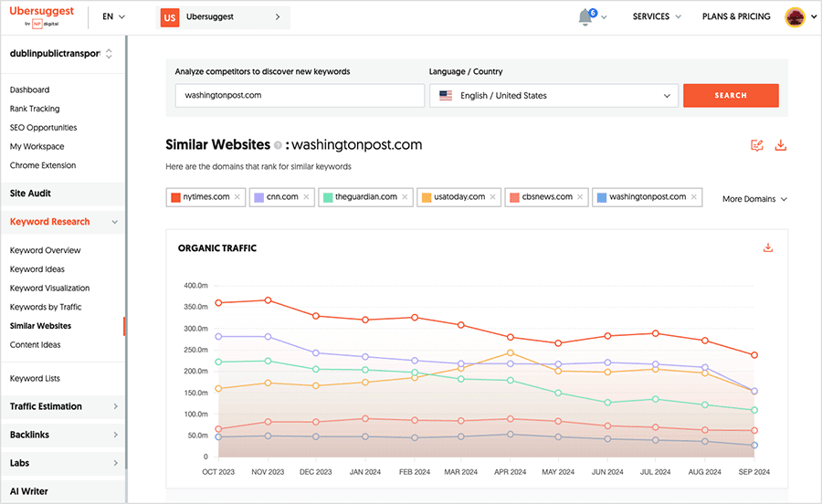Go to Dashboard in the sidebar

pos(29,90)
